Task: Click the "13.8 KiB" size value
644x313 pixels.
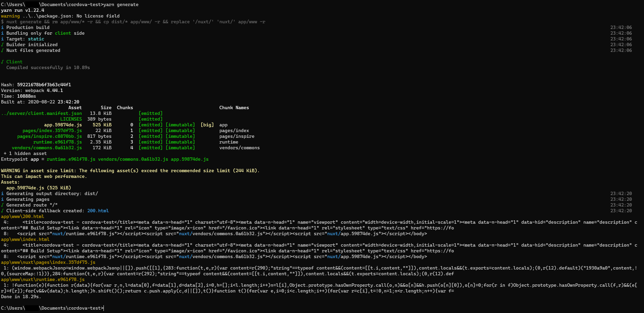Action: pyautogui.click(x=101, y=113)
